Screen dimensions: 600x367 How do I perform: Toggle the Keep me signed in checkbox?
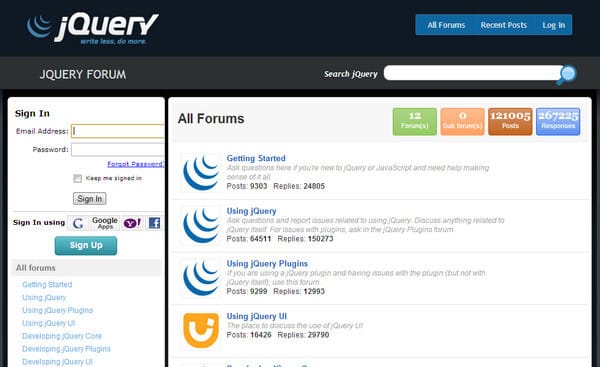point(78,178)
